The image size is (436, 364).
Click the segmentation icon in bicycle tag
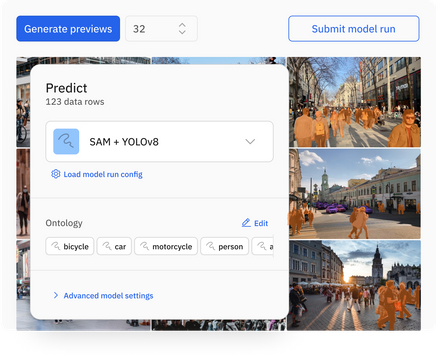coord(55,246)
